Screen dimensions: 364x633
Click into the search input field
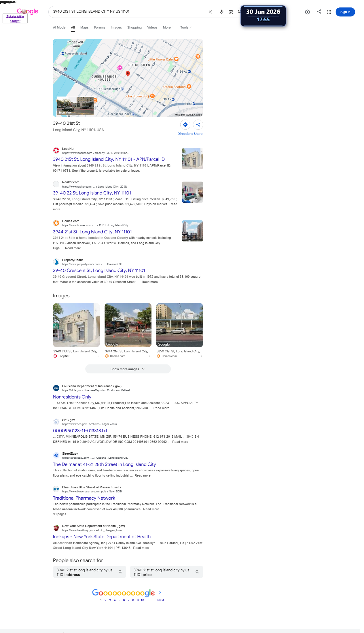coord(128,12)
